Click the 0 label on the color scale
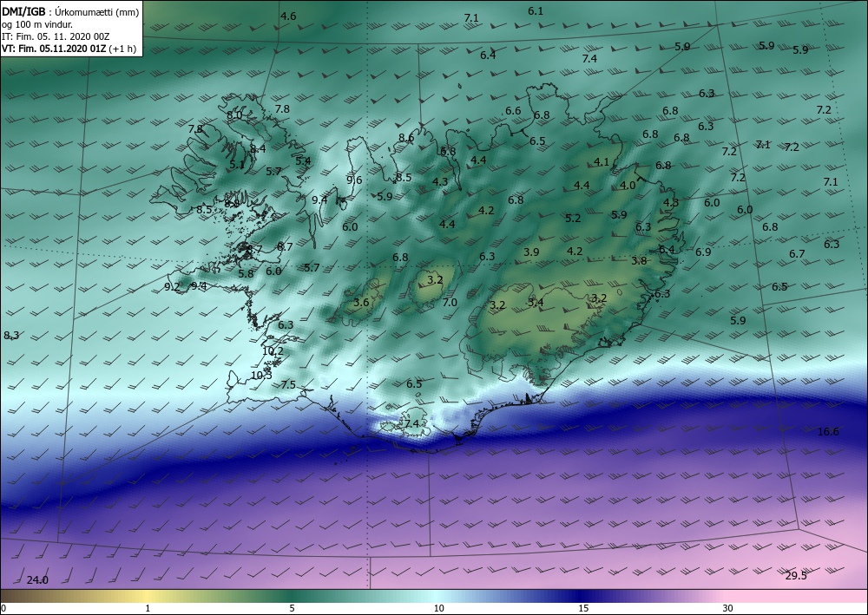 3,608
